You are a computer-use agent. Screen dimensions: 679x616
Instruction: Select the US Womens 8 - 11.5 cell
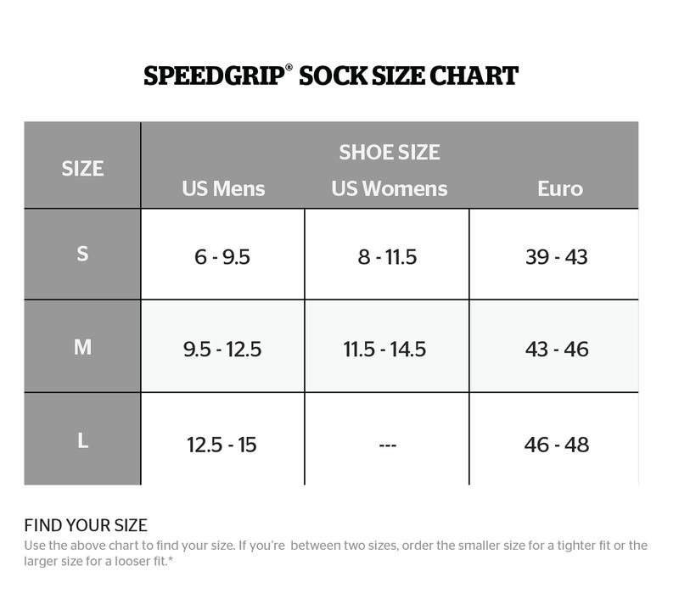(387, 256)
